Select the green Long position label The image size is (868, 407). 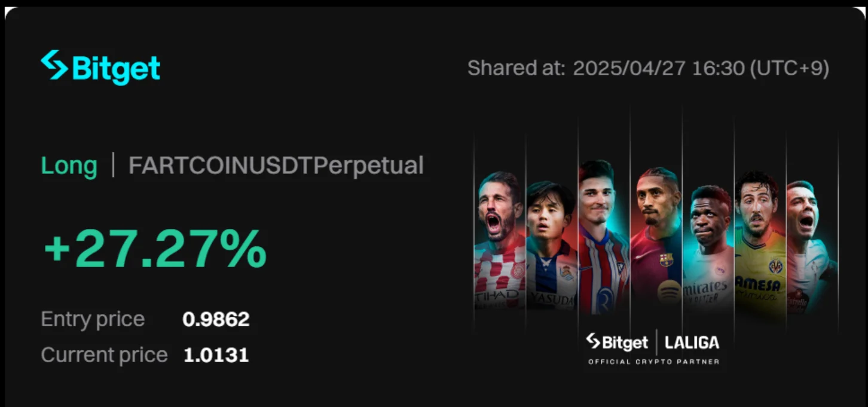coord(69,166)
